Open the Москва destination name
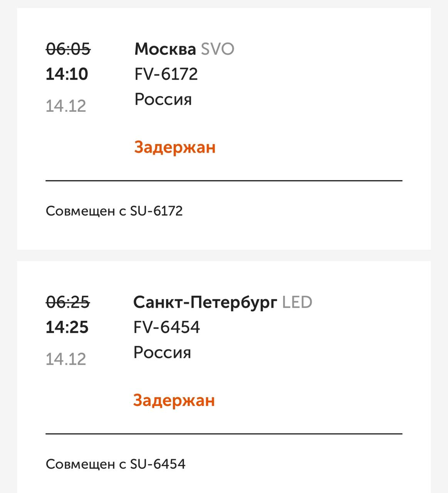Image resolution: width=448 pixels, height=493 pixels. (x=165, y=49)
